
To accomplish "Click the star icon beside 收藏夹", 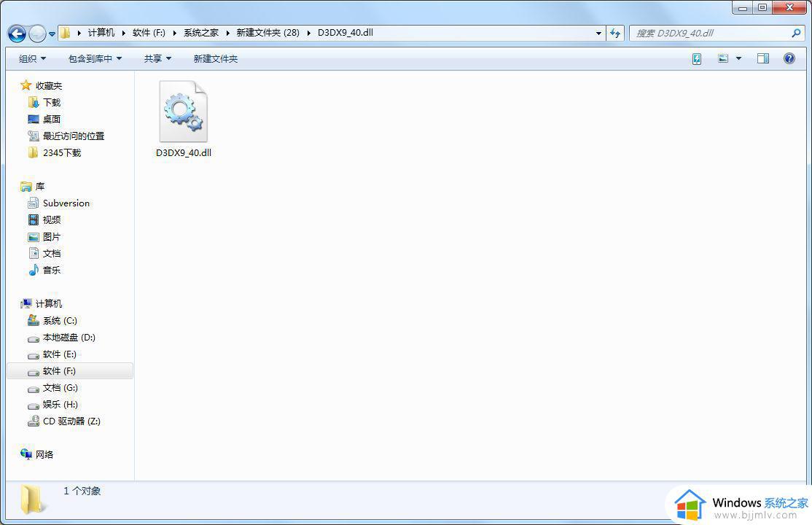I will [x=26, y=85].
